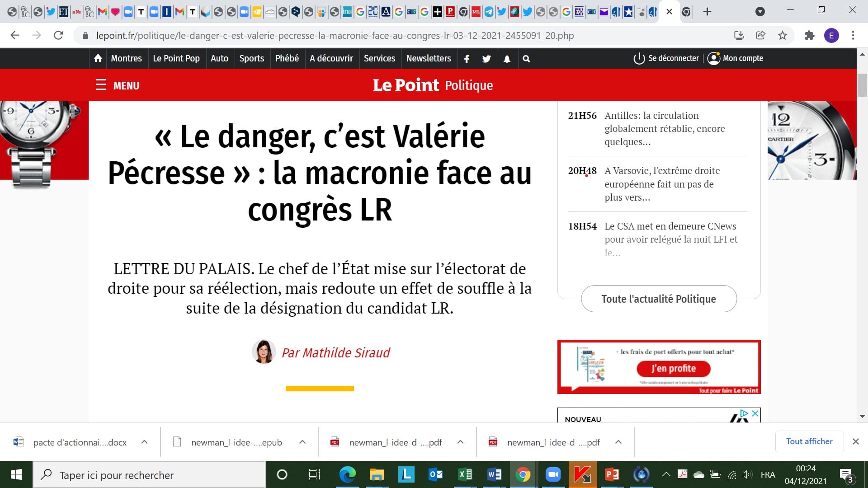
Task: Open the hamburger MENU
Action: 117,85
